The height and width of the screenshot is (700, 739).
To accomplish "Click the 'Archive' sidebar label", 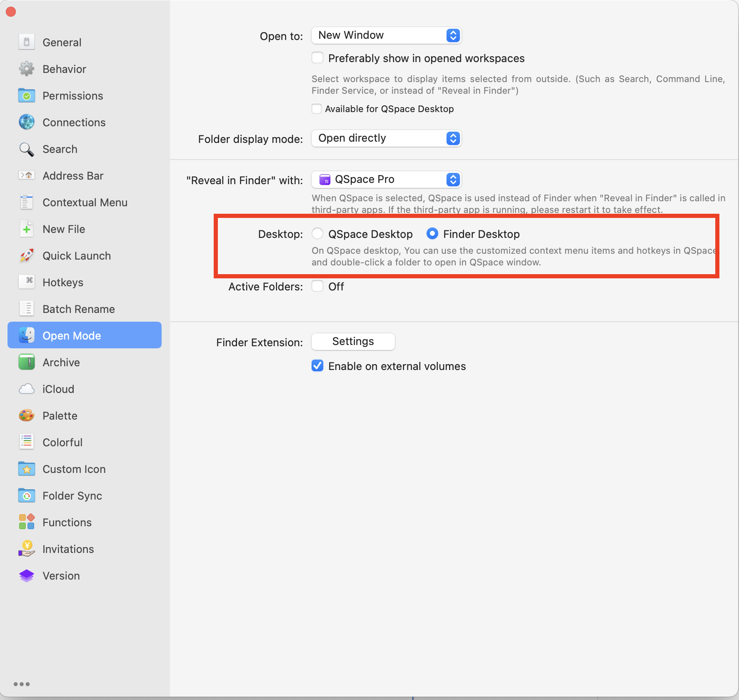I will [61, 362].
